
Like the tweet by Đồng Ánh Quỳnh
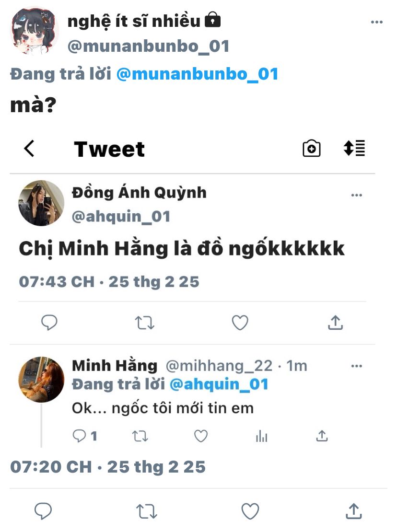[240, 323]
